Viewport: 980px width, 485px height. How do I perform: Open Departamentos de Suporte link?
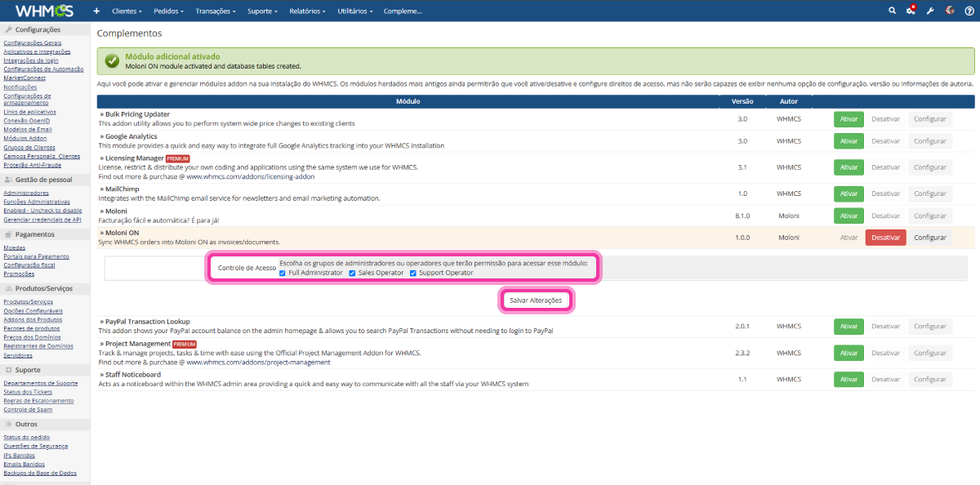(x=41, y=383)
